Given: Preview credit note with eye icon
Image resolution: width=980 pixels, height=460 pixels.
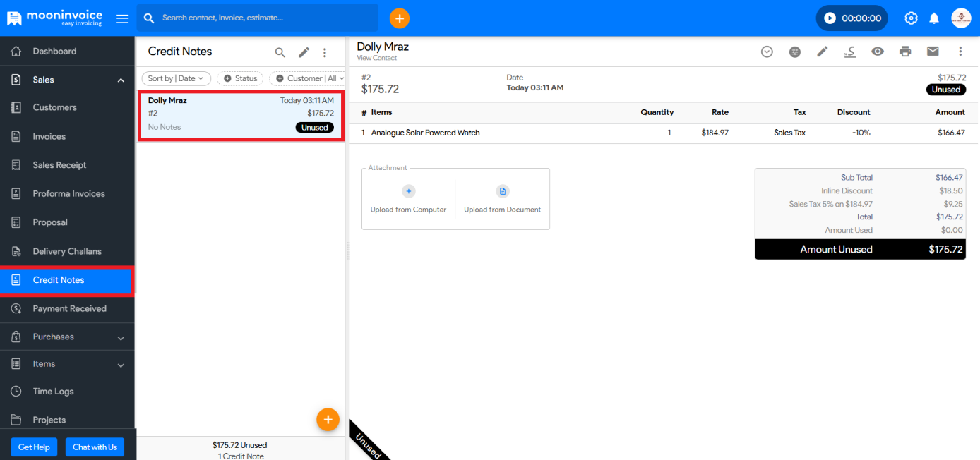Looking at the screenshot, I should tap(878, 52).
